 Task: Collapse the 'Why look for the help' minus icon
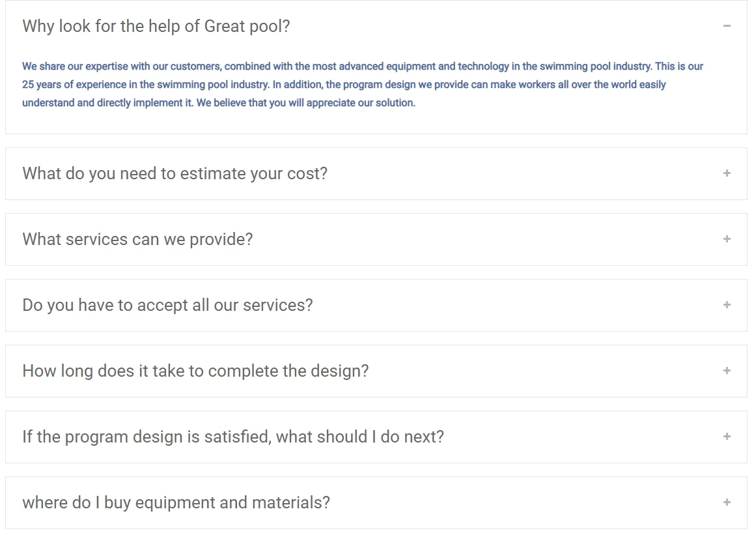click(727, 26)
